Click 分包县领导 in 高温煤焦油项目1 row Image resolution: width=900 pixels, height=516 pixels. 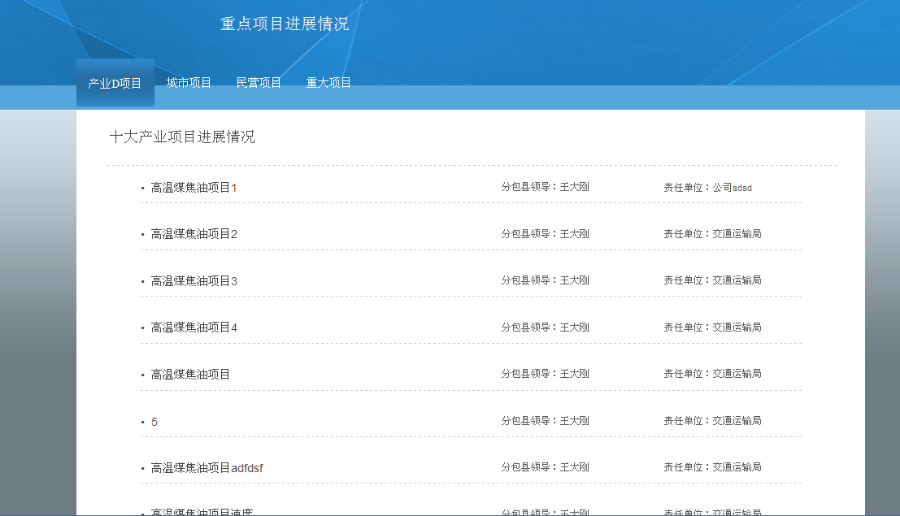pyautogui.click(x=545, y=187)
